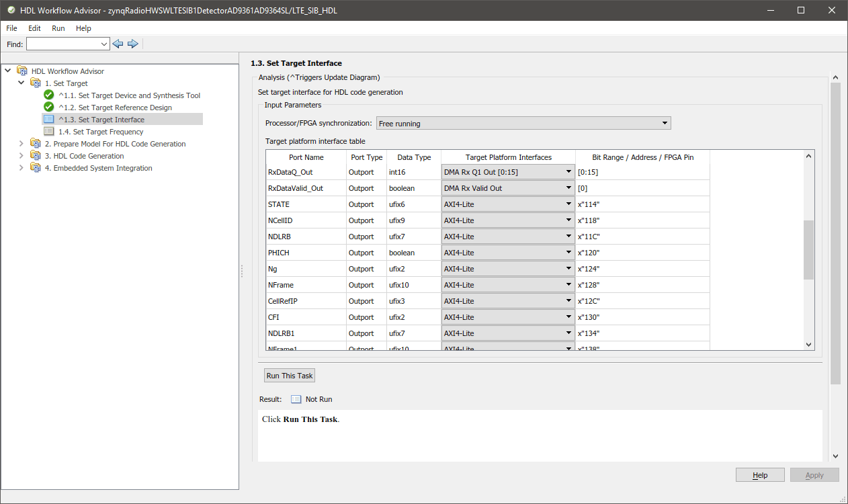The image size is (848, 504).
Task: Click the Target Platform Interfaces column header
Action: click(508, 157)
